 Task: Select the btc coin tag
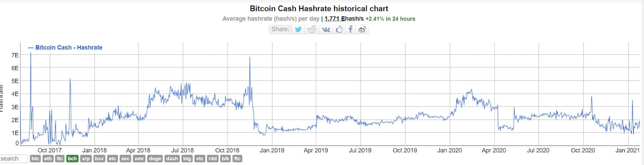click(x=35, y=159)
